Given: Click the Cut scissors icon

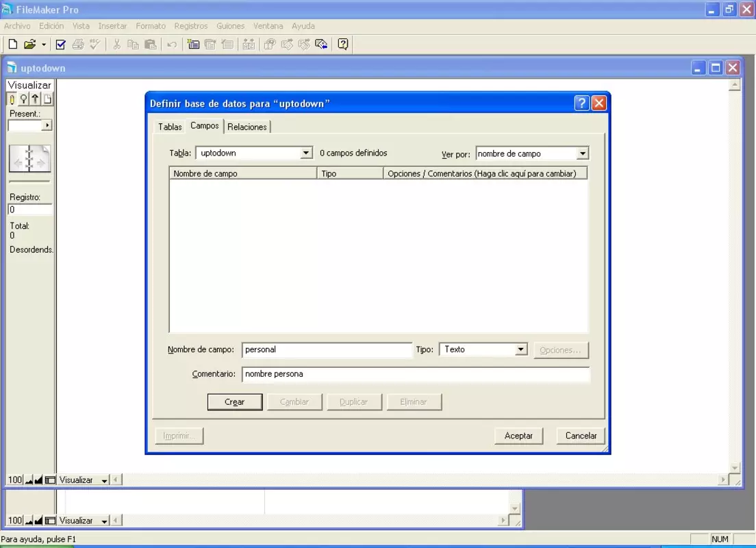Looking at the screenshot, I should click(x=116, y=45).
